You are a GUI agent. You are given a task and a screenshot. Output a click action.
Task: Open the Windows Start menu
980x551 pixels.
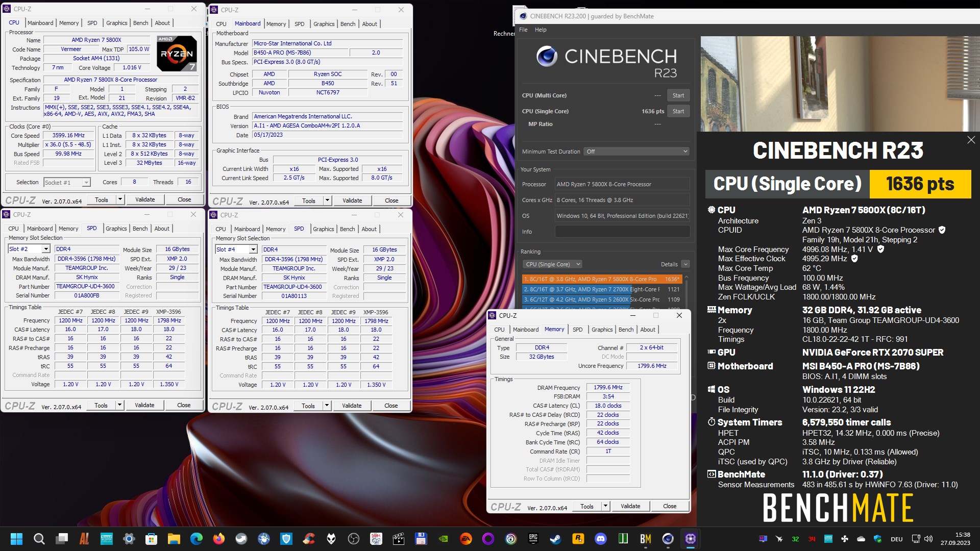[16, 539]
